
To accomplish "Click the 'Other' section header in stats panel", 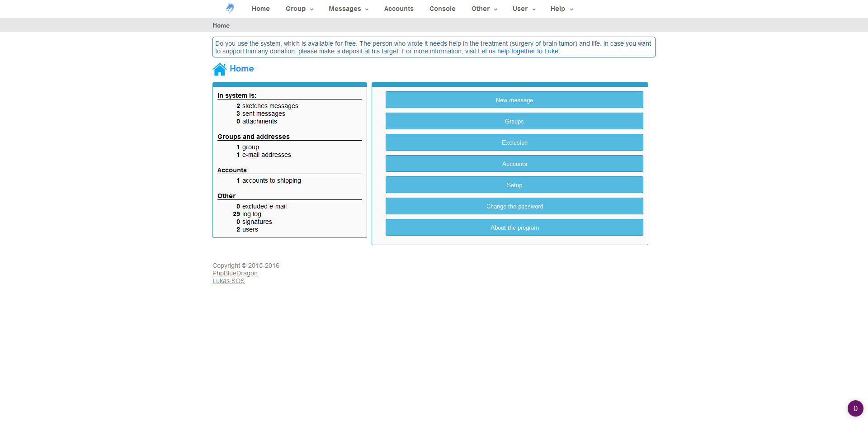I will coord(226,196).
